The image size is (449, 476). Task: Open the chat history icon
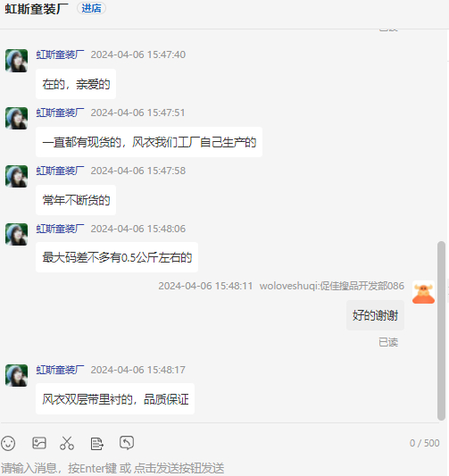(x=127, y=443)
